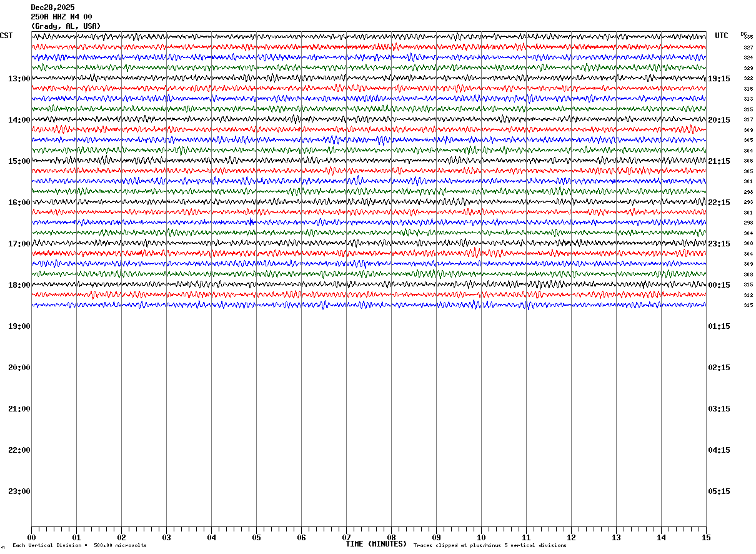This screenshot has height=554, width=756.
Task: Click the DC offset value 329
Action: 749,68
